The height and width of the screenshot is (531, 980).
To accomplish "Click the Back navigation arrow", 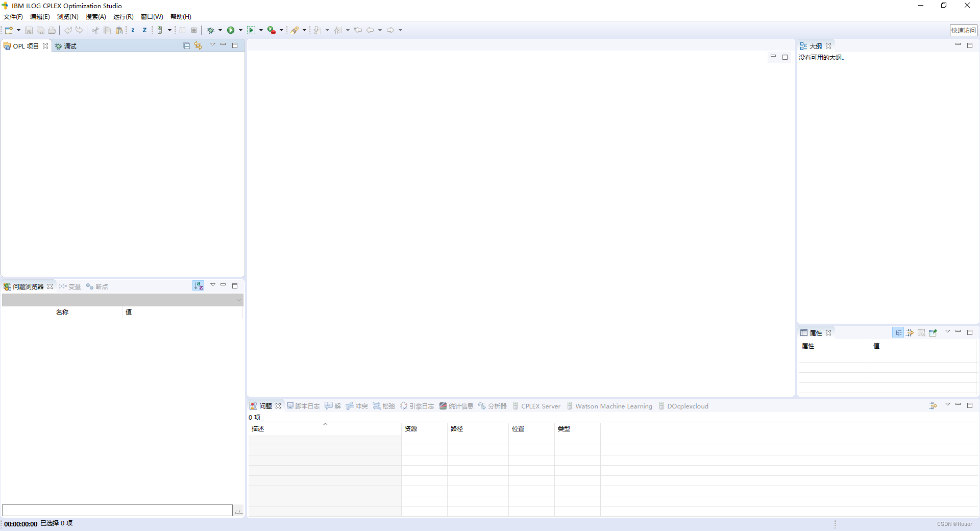I will coord(370,30).
